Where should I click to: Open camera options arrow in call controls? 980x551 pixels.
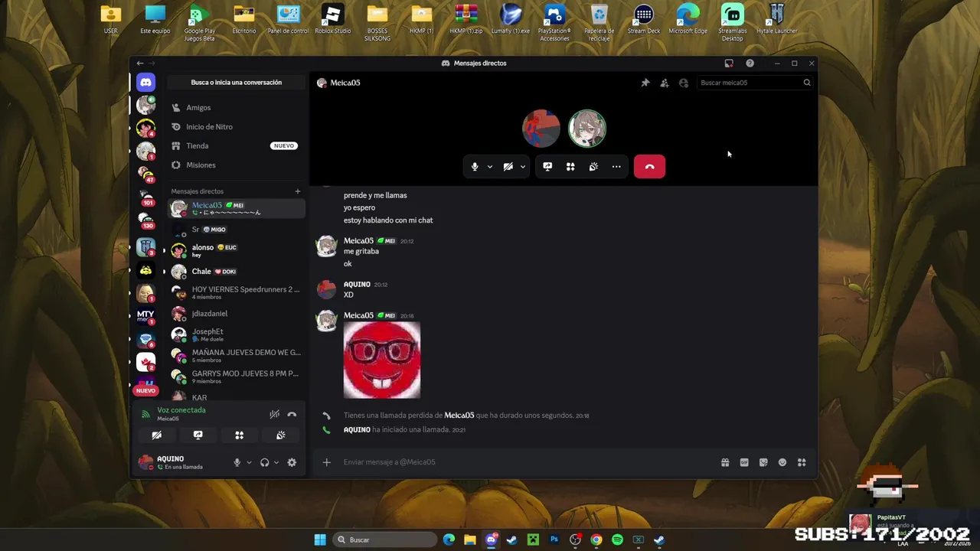click(x=523, y=167)
